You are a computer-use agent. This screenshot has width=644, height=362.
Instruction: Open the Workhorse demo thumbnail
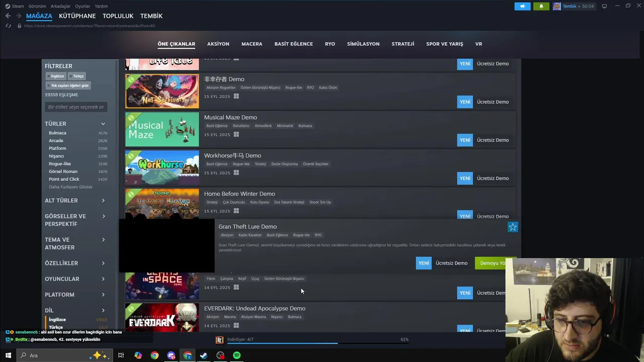pyautogui.click(x=162, y=168)
